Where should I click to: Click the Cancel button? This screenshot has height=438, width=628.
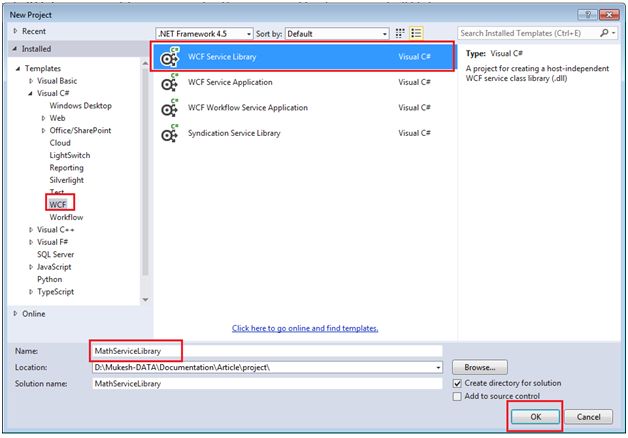(588, 417)
